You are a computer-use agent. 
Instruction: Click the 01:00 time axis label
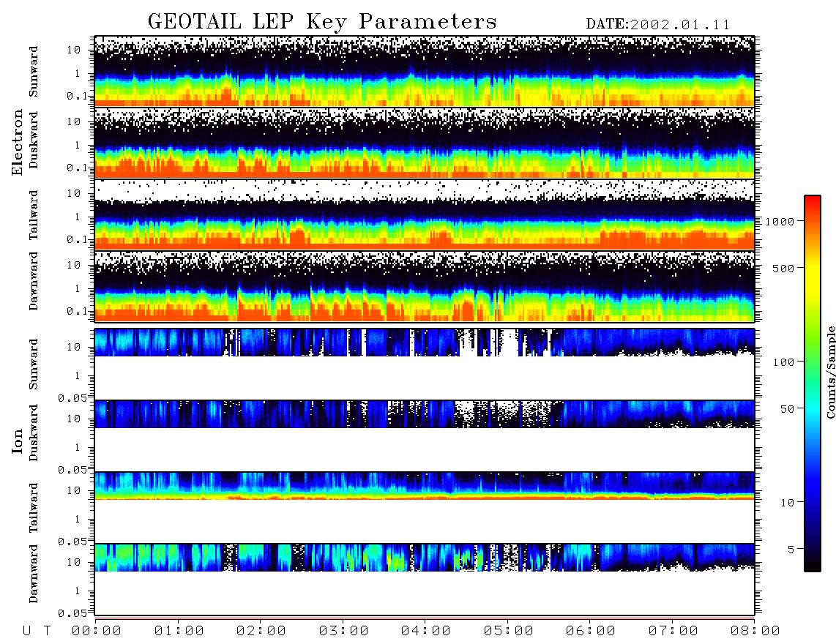tap(179, 632)
